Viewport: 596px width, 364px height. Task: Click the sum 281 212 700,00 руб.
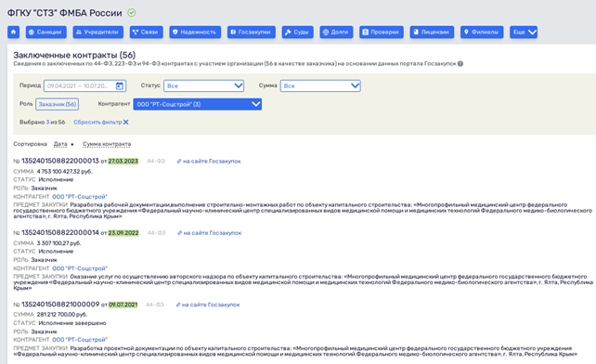[x=62, y=315]
